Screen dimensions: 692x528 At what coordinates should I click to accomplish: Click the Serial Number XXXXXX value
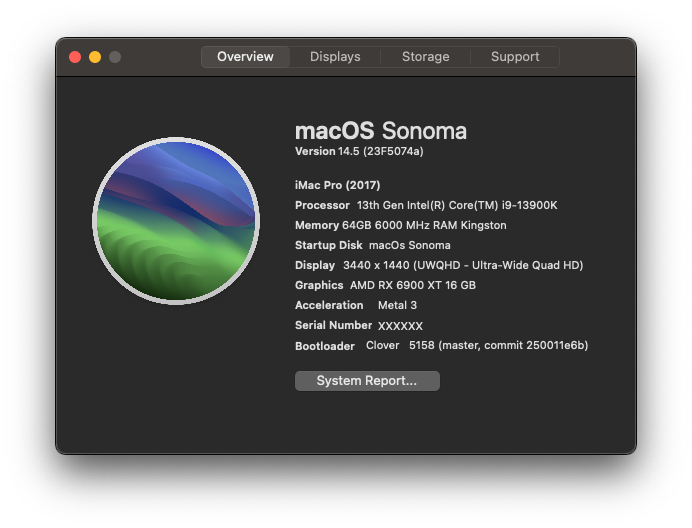(x=400, y=326)
